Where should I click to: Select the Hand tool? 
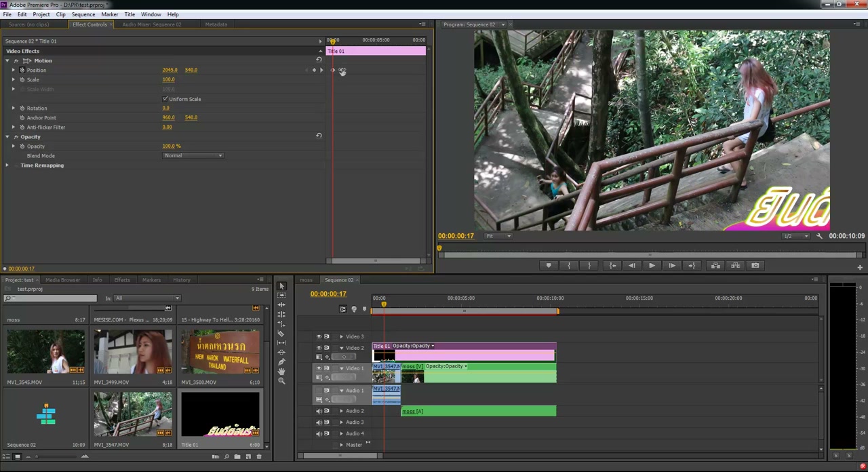pos(281,372)
